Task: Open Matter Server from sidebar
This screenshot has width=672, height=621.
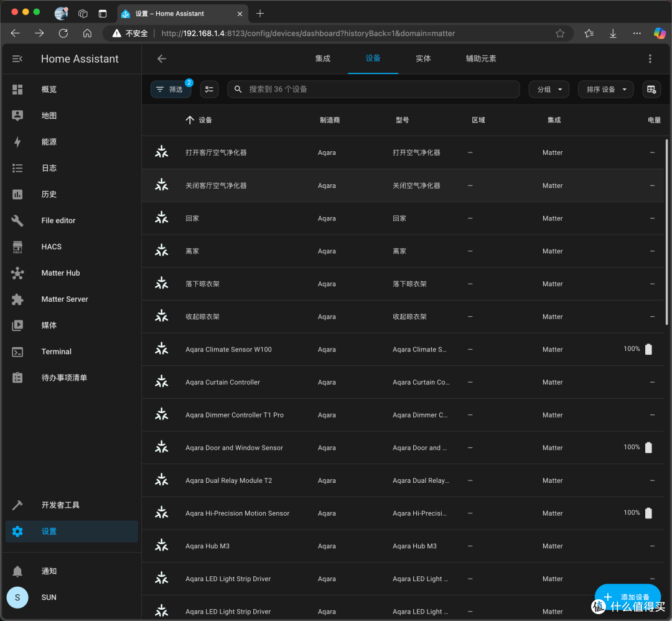Action: pyautogui.click(x=71, y=299)
